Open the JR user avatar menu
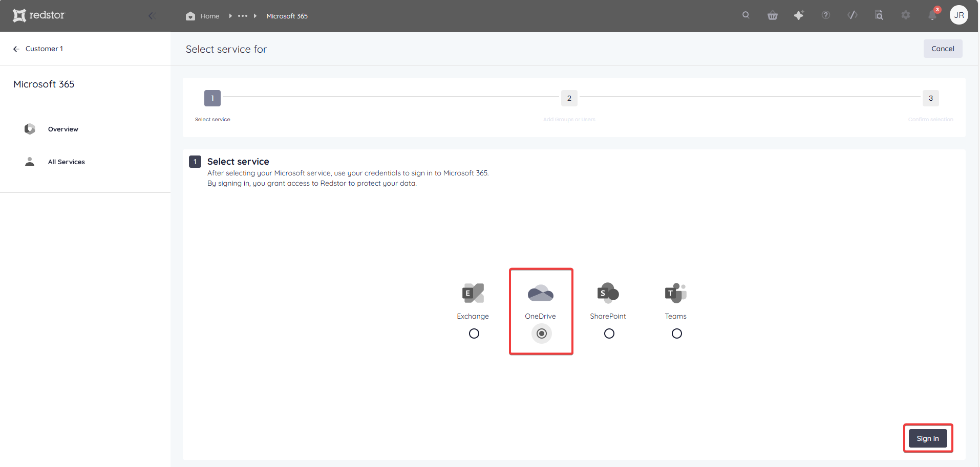Screen dimensions: 980x467 [959, 15]
